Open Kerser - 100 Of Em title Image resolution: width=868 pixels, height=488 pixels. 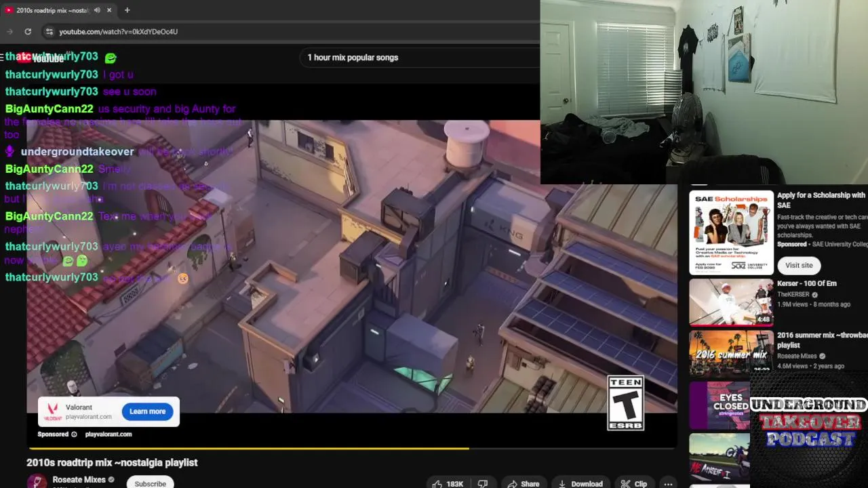[806, 283]
